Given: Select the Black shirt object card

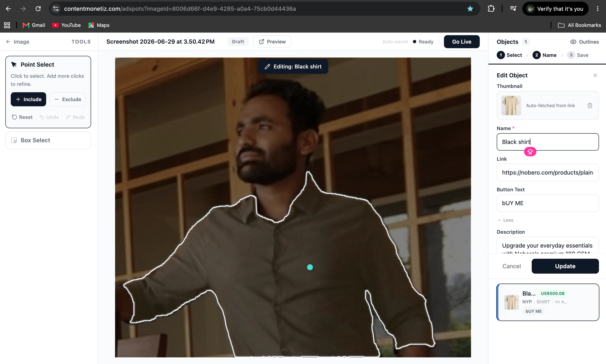Looking at the screenshot, I should (x=548, y=302).
